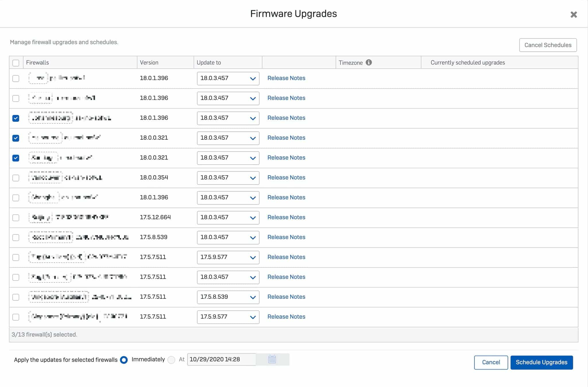Check the 17.5.12.664 firewall row checkbox
The height and width of the screenshot is (387, 588).
tap(16, 217)
